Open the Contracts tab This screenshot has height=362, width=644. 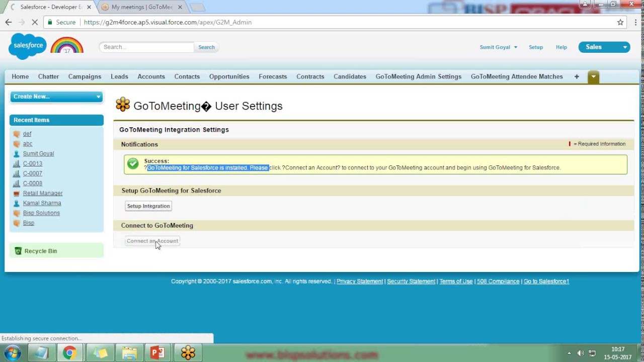[310, 76]
